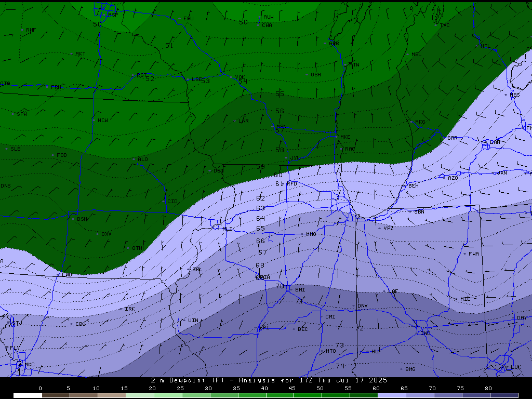Select the legend value 35
The image size is (532, 399).
click(236, 389)
